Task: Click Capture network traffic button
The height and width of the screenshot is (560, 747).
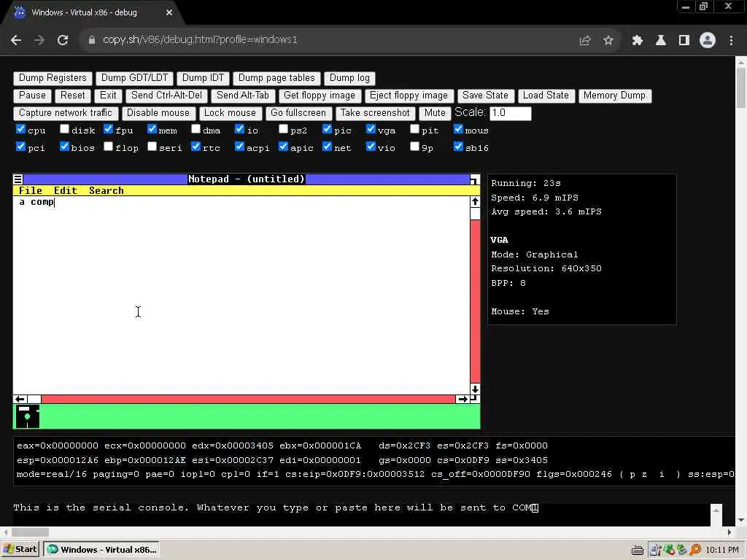Action: [x=66, y=113]
